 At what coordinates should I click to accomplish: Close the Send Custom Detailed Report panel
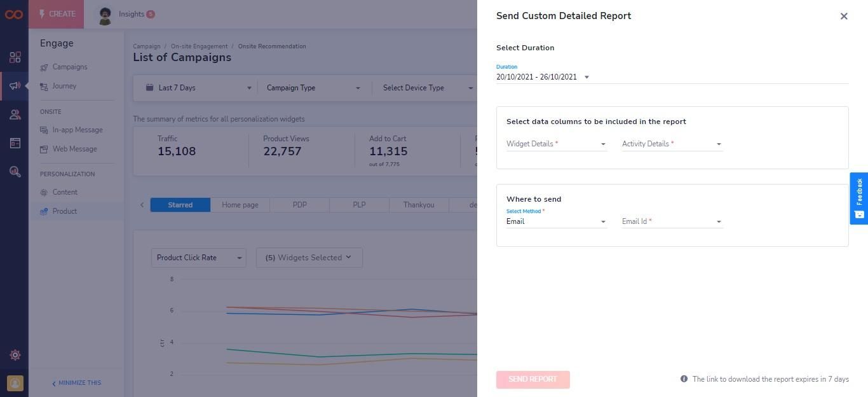pos(844,17)
